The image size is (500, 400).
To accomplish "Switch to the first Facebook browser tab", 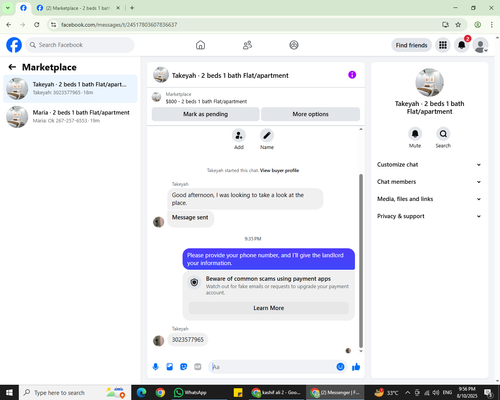I will (x=23, y=8).
